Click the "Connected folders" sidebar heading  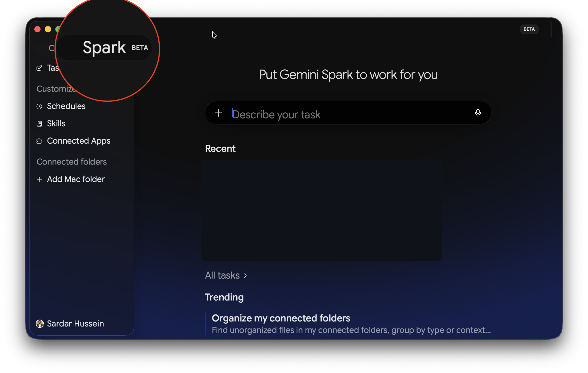[71, 162]
